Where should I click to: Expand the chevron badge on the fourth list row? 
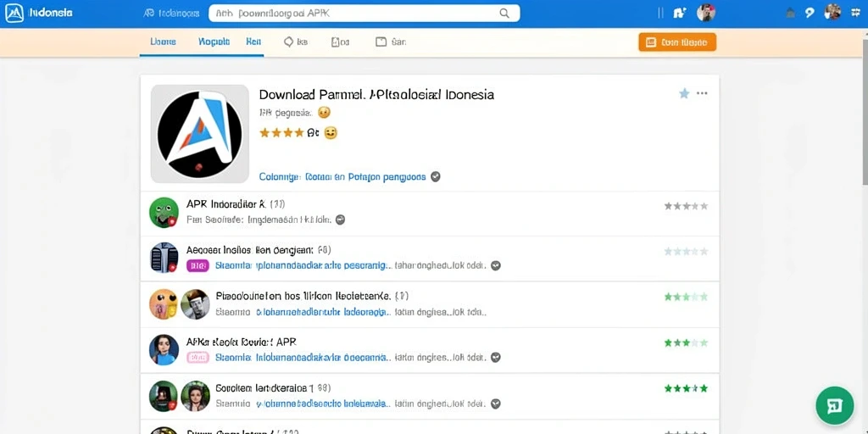coord(496,358)
